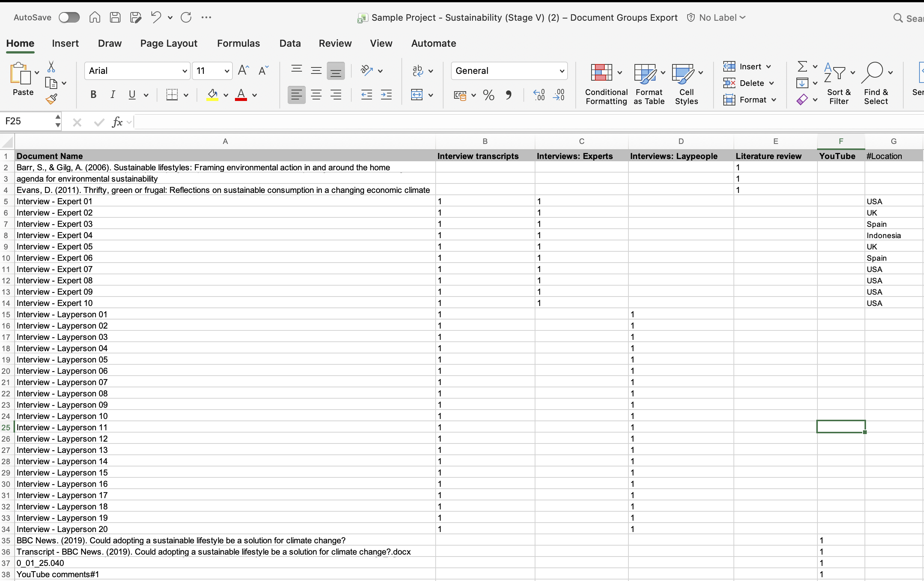Open the Page Layout tab
This screenshot has width=924, height=581.
coord(168,43)
